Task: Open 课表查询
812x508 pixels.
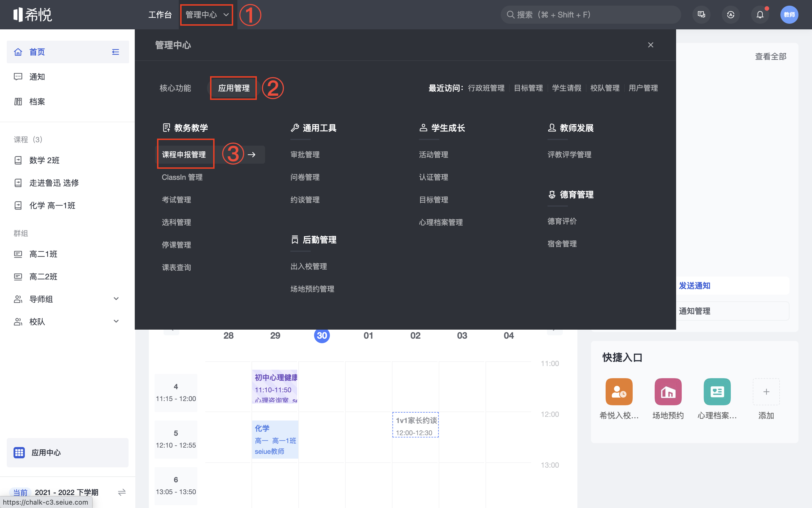Action: coord(176,268)
